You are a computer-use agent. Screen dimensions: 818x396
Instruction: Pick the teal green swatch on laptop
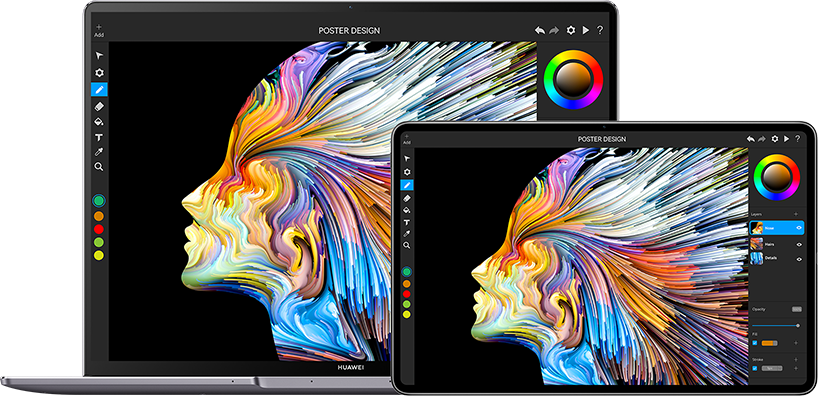tap(99, 200)
